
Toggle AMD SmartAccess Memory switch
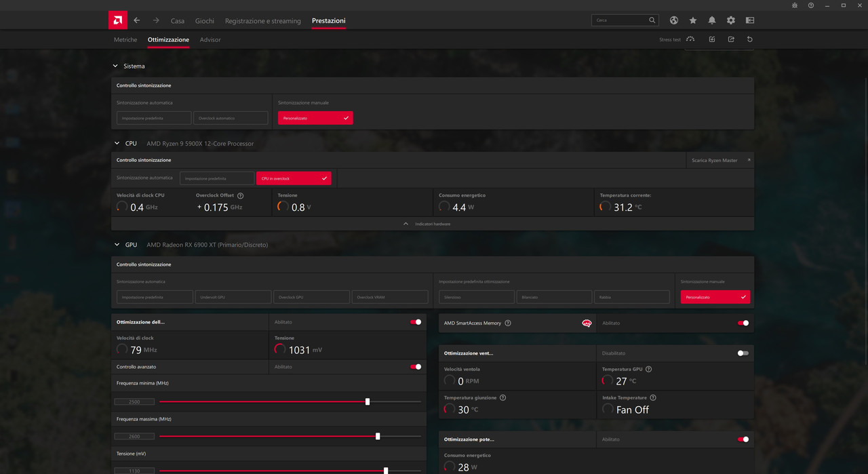(x=743, y=323)
